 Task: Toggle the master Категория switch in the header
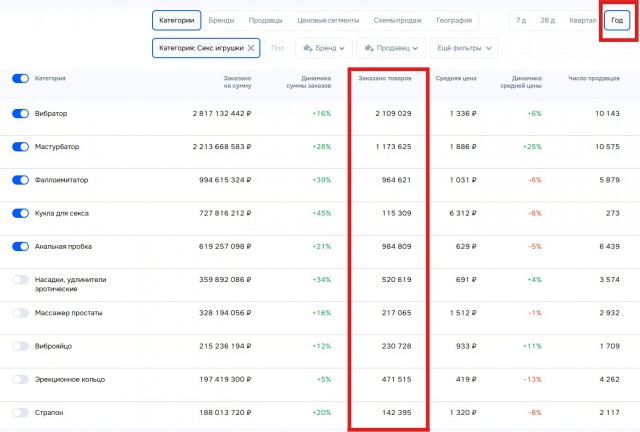(20, 78)
